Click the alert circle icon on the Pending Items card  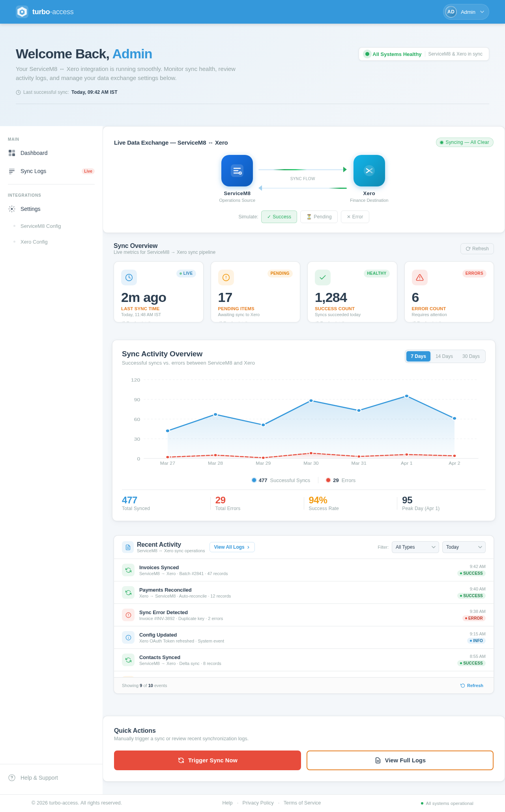pyautogui.click(x=226, y=277)
